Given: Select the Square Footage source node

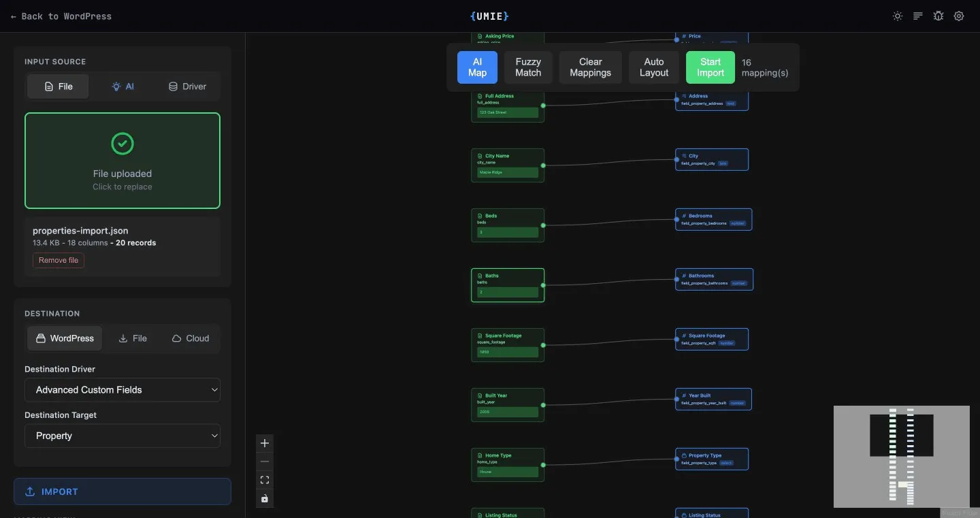Looking at the screenshot, I should [508, 345].
